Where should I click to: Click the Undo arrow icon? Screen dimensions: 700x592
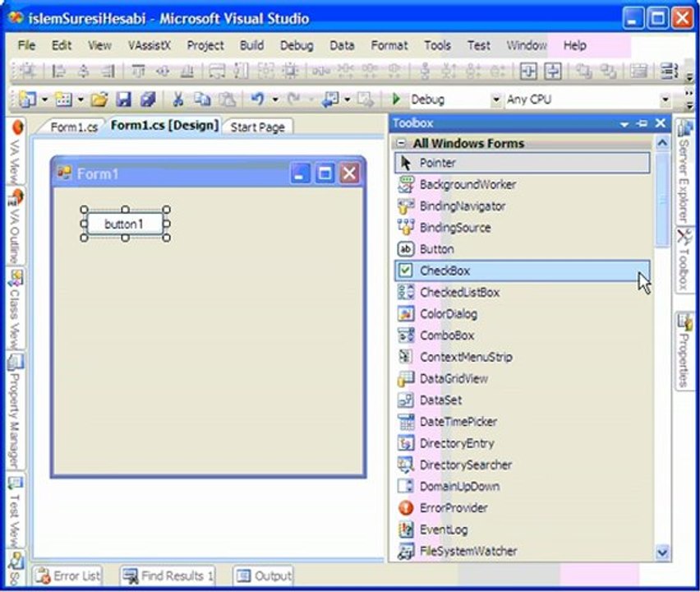point(258,99)
